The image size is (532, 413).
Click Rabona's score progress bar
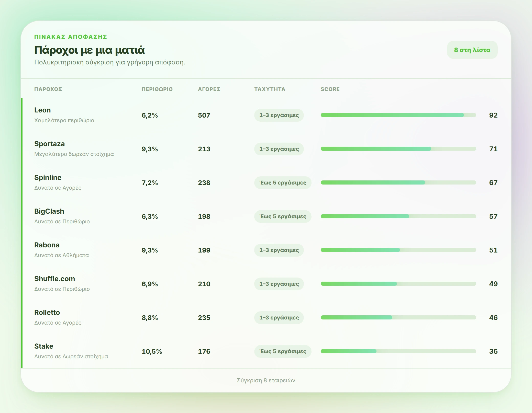tap(398, 250)
